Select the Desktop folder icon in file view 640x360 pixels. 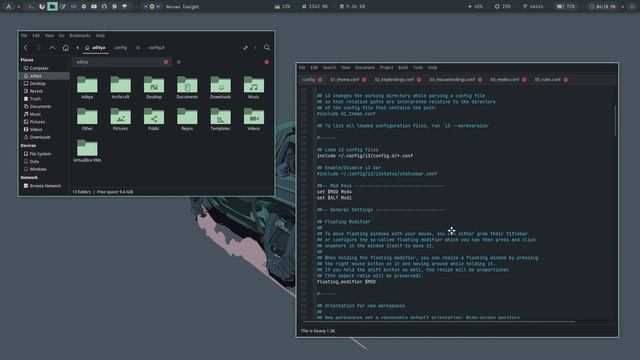154,87
